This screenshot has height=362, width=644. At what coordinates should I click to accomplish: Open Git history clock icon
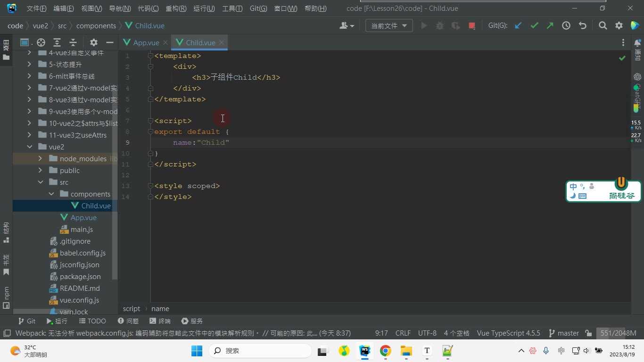pos(566,26)
